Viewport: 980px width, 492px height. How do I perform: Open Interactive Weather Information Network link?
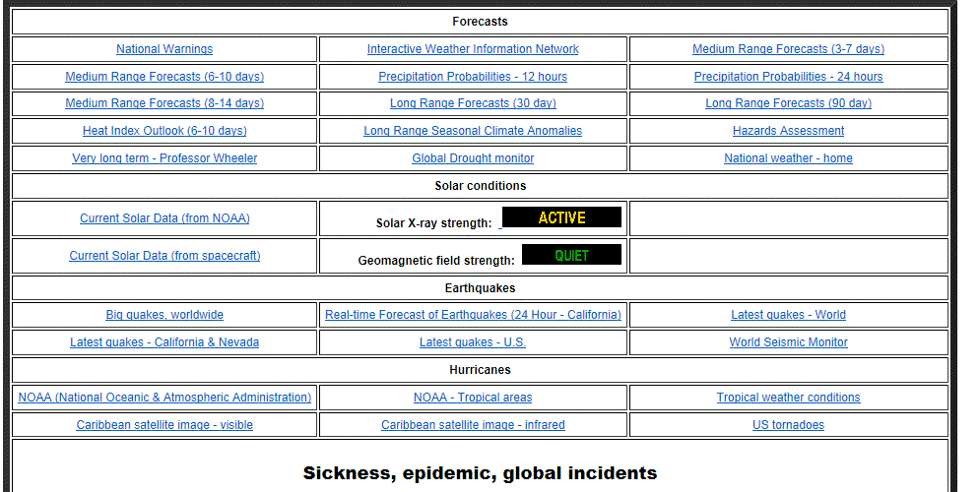point(473,48)
